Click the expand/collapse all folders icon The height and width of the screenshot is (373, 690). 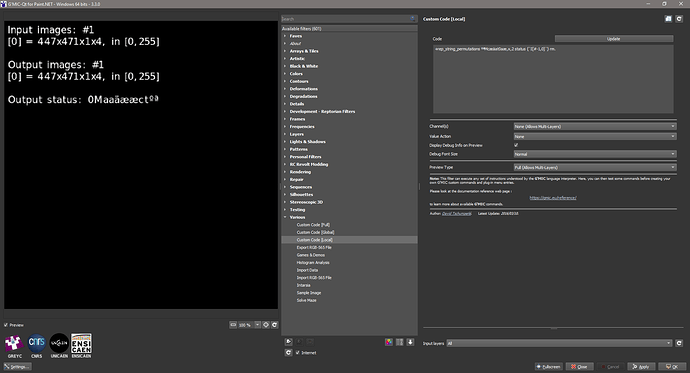click(400, 342)
